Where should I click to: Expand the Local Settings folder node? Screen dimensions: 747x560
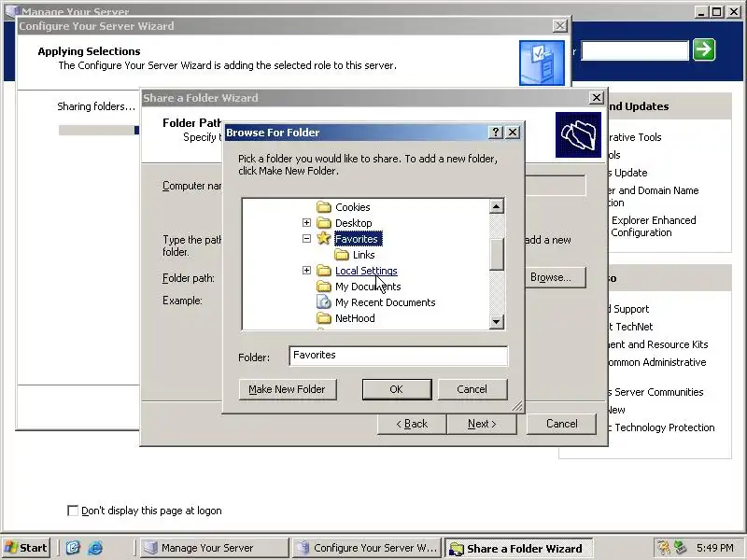[306, 270]
